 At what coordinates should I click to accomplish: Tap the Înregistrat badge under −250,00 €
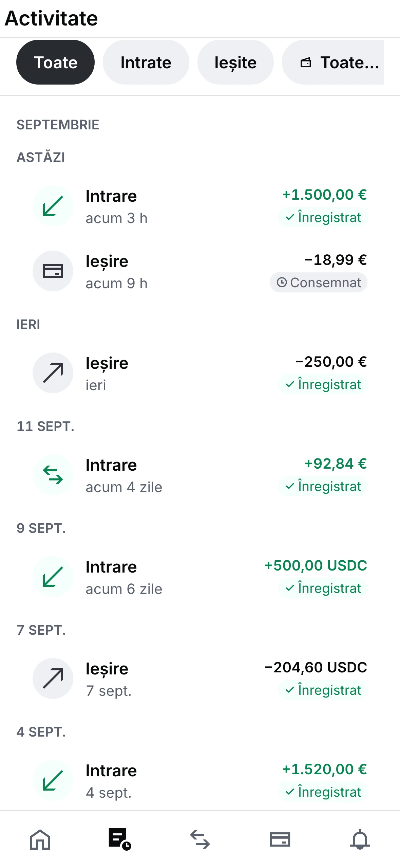[323, 384]
